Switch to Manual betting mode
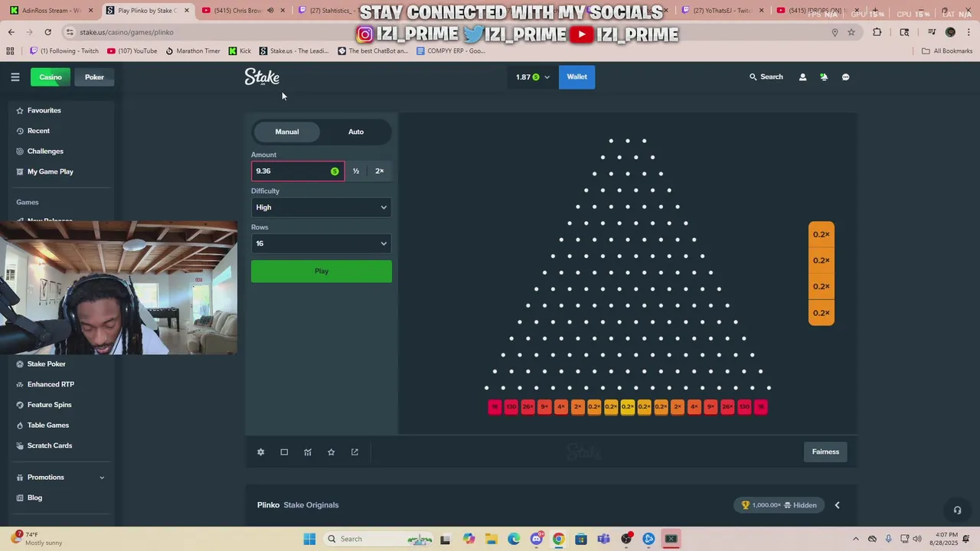980x551 pixels. pyautogui.click(x=287, y=132)
